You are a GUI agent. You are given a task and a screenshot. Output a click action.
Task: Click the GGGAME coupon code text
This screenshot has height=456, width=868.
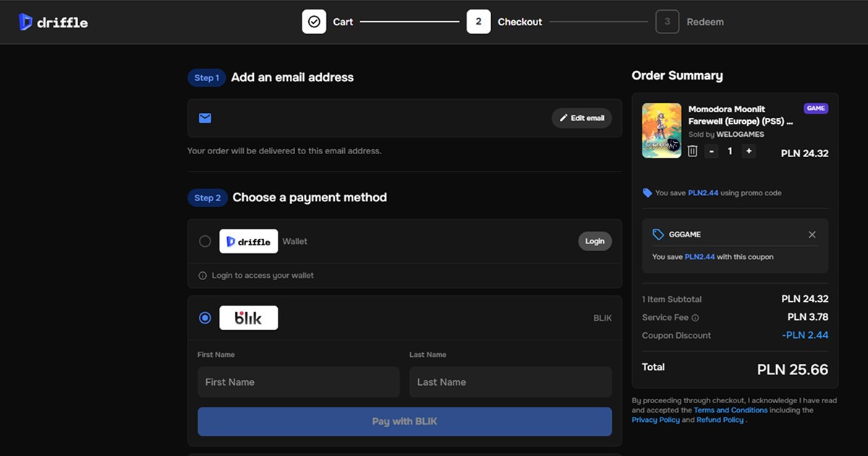(685, 235)
